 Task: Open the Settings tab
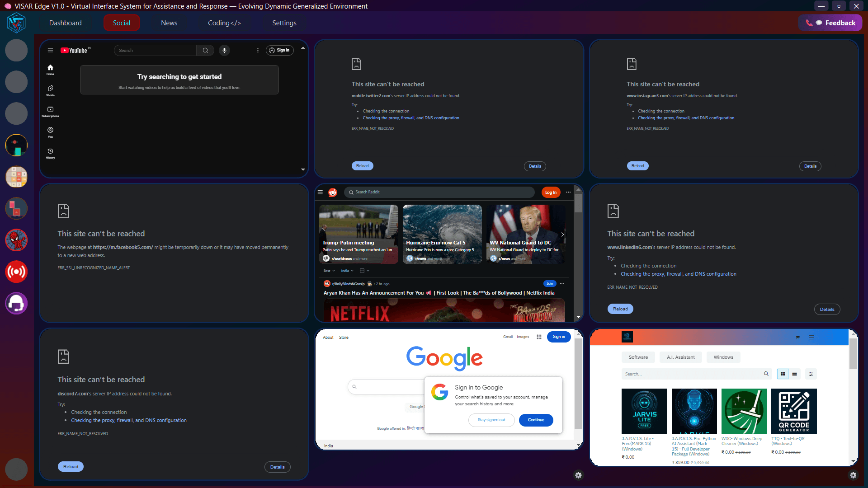tap(284, 23)
